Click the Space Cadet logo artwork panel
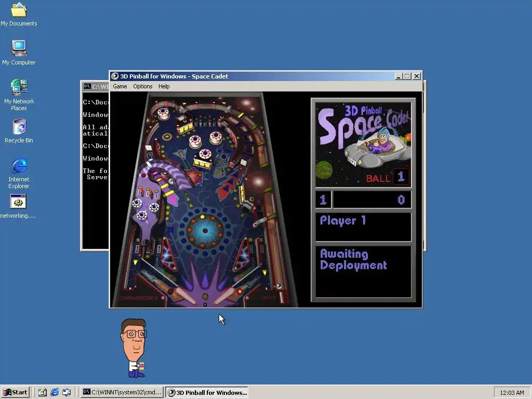532x399 pixels. point(363,145)
